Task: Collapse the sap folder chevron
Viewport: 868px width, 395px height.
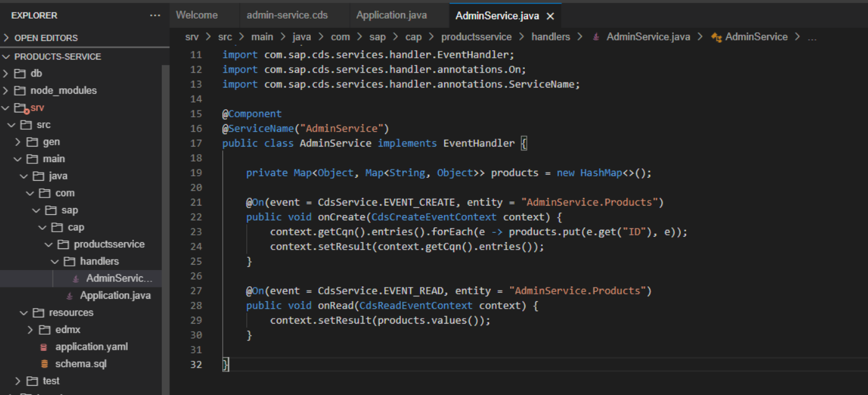Action: coord(37,210)
